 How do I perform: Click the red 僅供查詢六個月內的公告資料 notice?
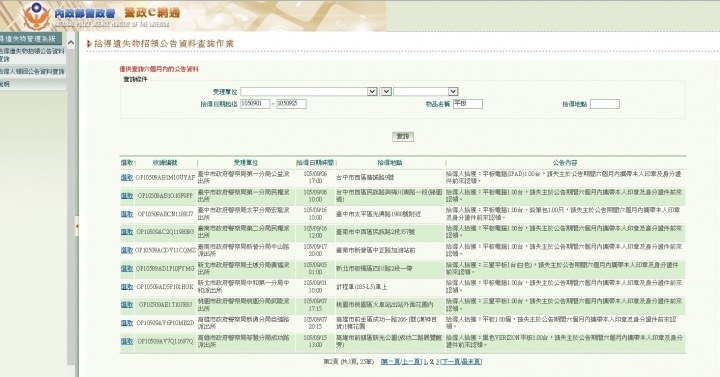point(159,69)
